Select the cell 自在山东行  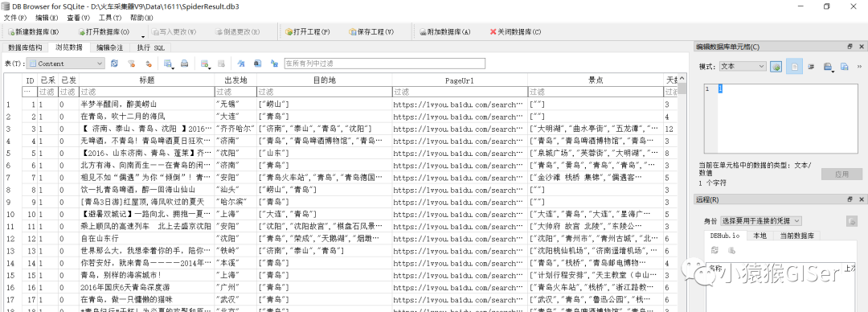point(147,238)
